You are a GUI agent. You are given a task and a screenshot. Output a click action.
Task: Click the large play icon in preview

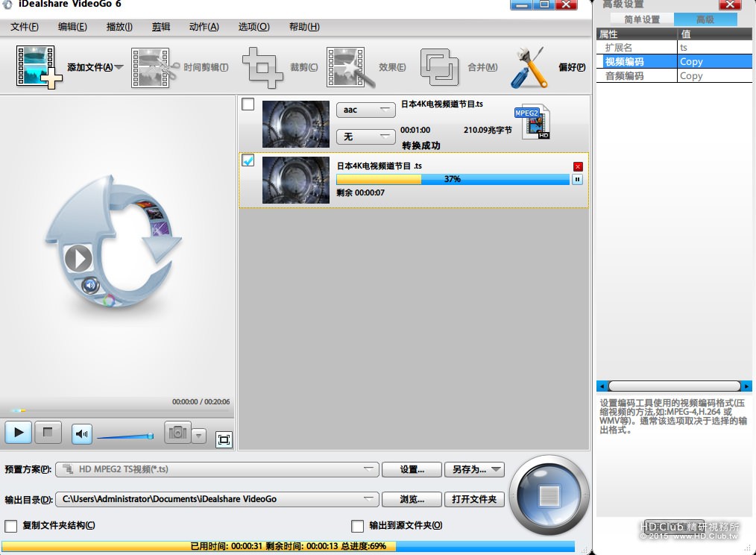(x=78, y=259)
